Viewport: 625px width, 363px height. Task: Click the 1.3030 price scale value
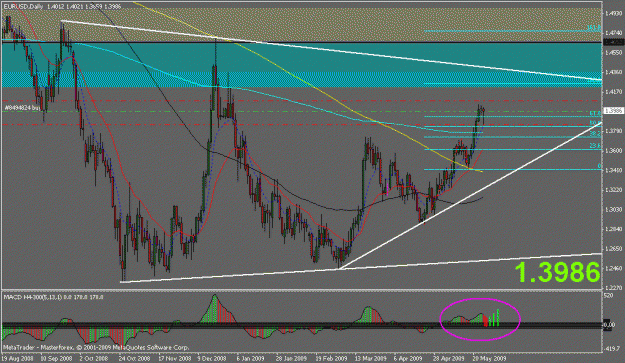(x=614, y=210)
